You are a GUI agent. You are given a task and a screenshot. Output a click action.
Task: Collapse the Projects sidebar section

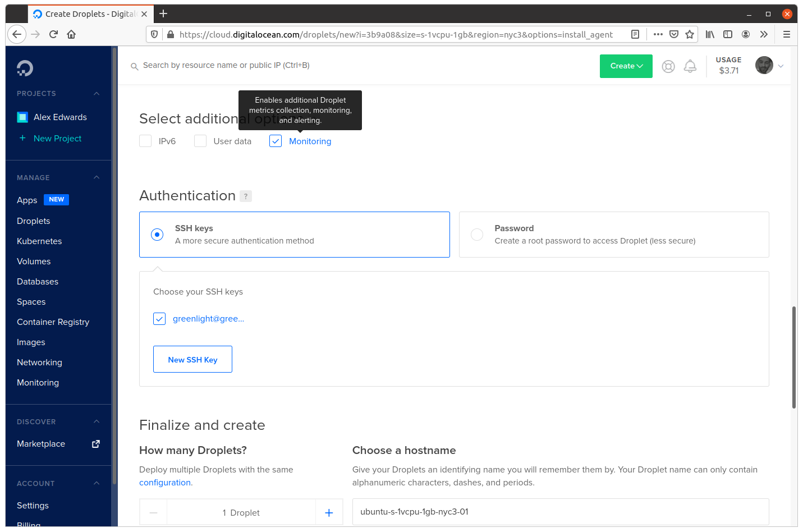click(x=97, y=94)
